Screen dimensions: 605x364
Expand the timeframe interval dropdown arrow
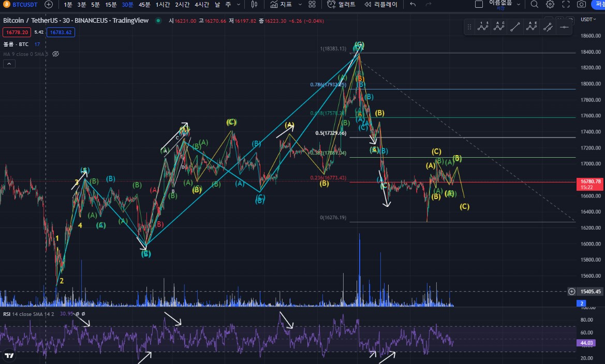point(239,5)
